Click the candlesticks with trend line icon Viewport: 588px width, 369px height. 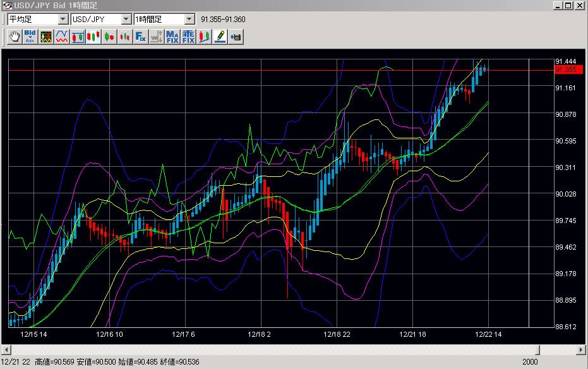click(x=204, y=37)
